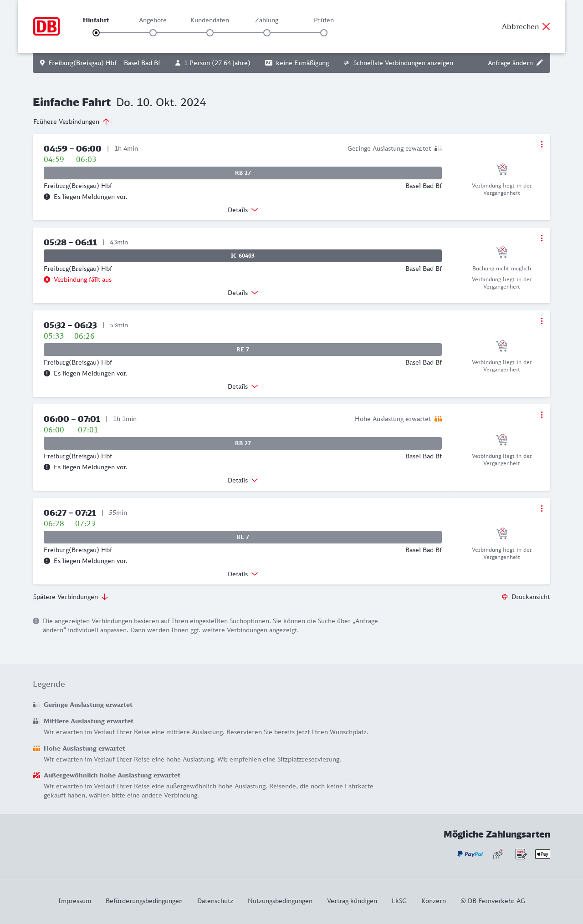Show later connections with Spätere Verbindungen

(x=70, y=597)
